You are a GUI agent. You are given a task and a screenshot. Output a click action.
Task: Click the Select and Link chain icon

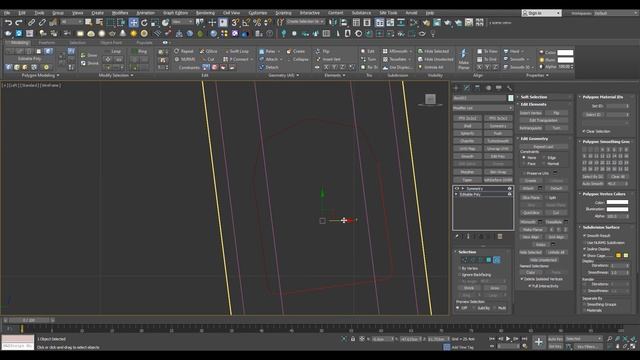point(31,23)
